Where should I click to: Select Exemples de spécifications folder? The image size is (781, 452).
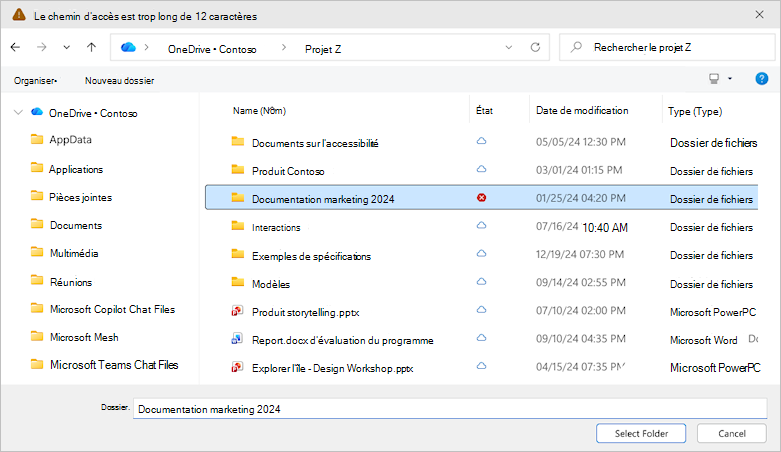click(x=311, y=256)
